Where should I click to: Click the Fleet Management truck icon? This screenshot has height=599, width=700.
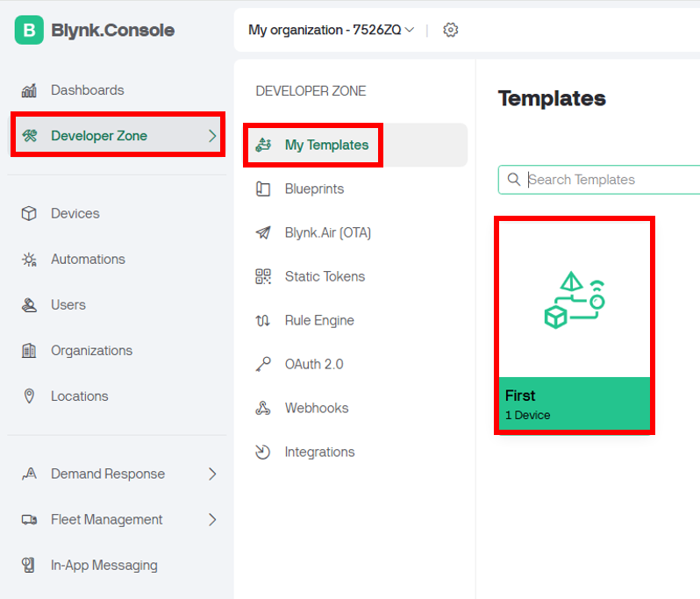[29, 519]
